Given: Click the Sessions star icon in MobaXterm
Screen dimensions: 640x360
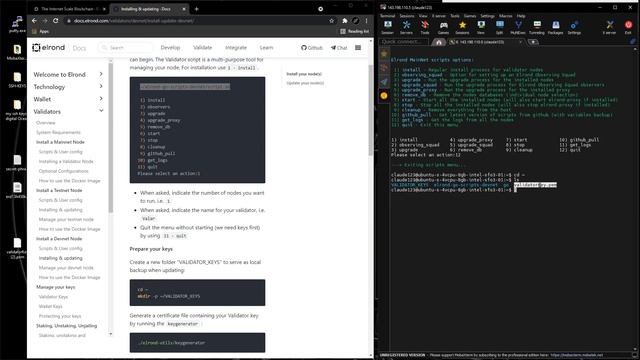Looking at the screenshot, I should point(462,27).
